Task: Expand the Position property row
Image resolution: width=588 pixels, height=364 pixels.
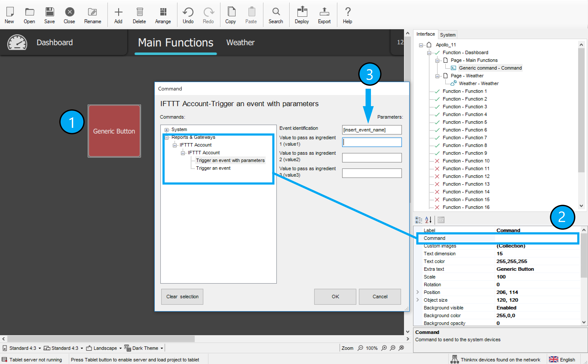Action: pyautogui.click(x=418, y=292)
